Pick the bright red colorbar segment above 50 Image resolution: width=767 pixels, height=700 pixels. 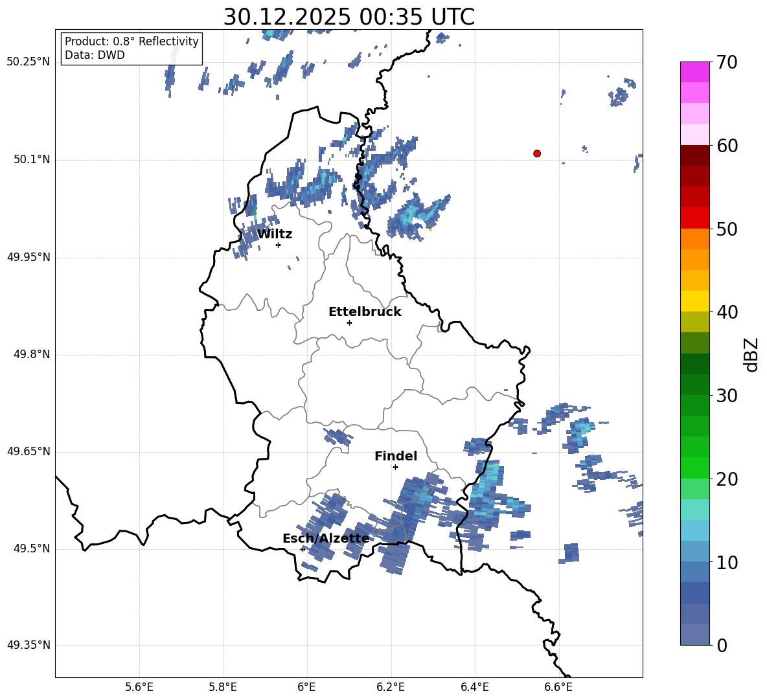694,218
